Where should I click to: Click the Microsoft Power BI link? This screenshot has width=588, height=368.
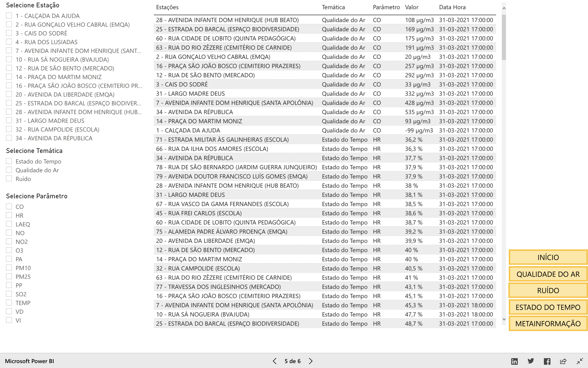[x=29, y=361]
